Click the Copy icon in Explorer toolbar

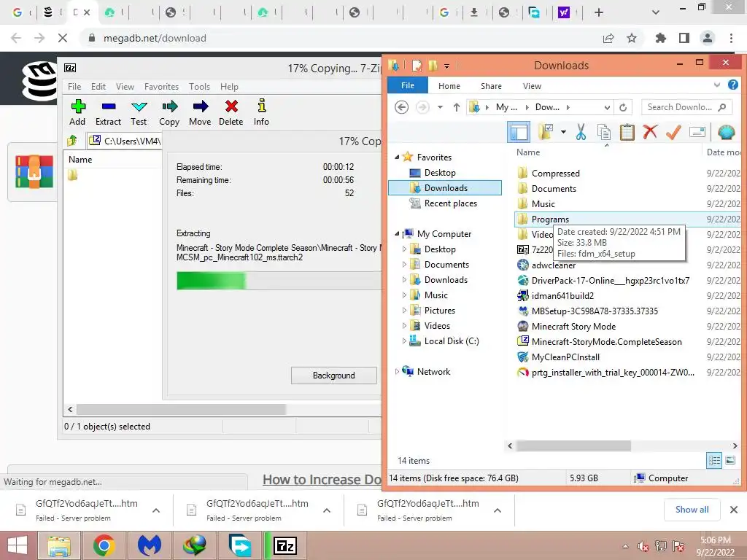(603, 132)
